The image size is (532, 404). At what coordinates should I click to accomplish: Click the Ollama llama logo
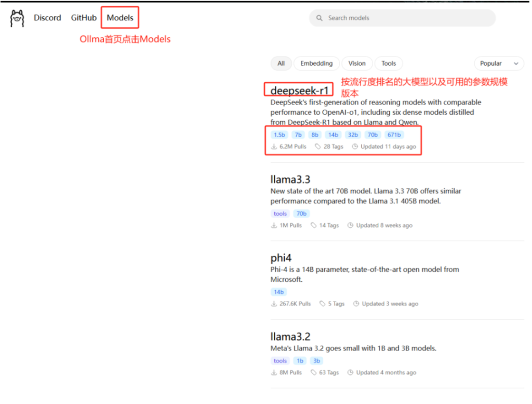tap(17, 18)
